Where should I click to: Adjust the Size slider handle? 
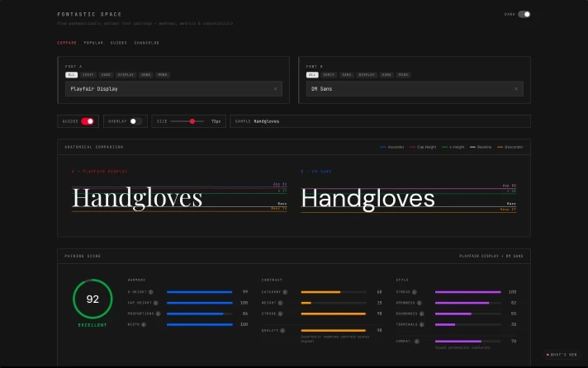tap(192, 121)
